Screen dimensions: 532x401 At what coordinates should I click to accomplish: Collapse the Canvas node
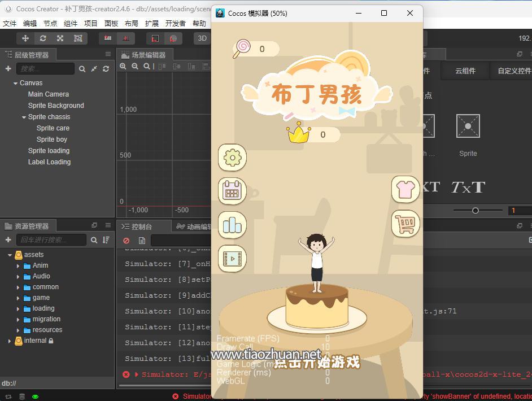[x=15, y=83]
